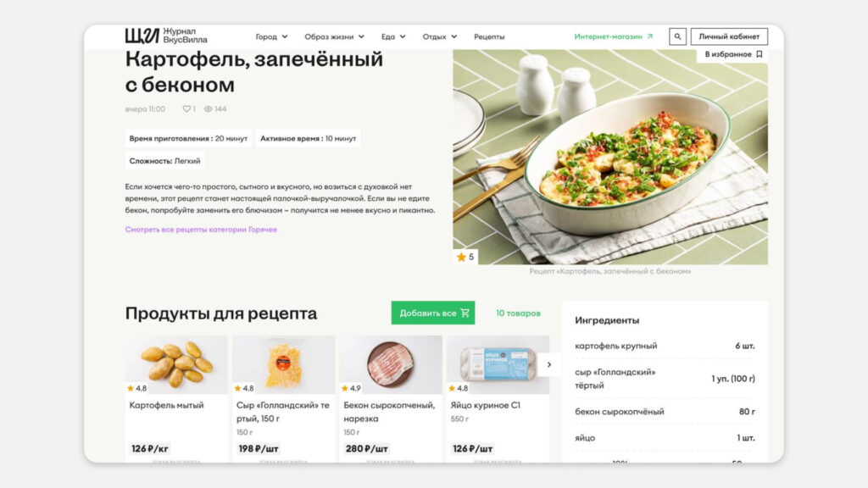The image size is (868, 488).
Task: Click the 10 товаров link
Action: pyautogui.click(x=518, y=313)
